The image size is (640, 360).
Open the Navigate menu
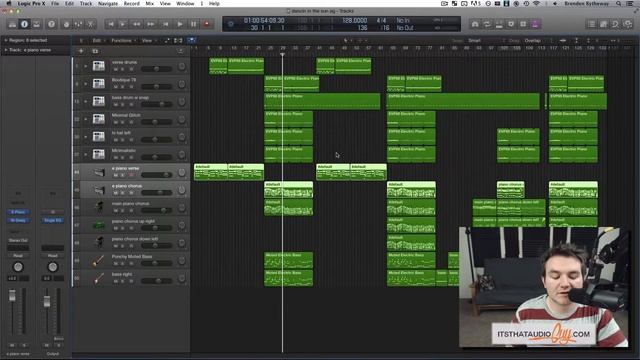point(108,3)
